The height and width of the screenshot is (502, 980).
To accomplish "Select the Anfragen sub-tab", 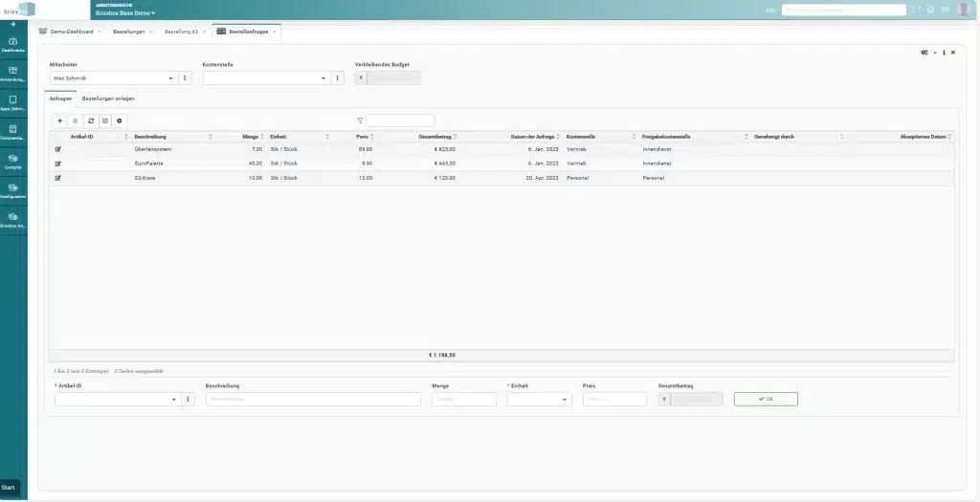I will tap(60, 98).
